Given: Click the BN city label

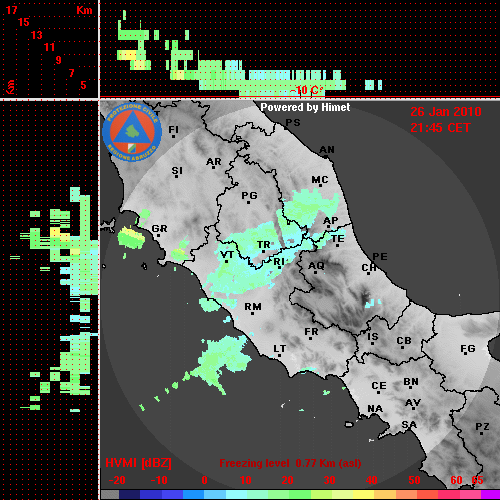Looking at the screenshot, I should click(411, 381).
